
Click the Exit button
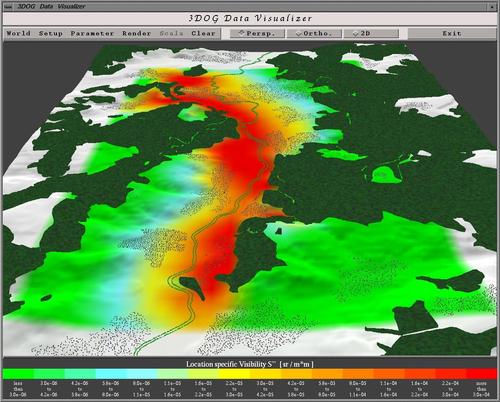coord(452,33)
